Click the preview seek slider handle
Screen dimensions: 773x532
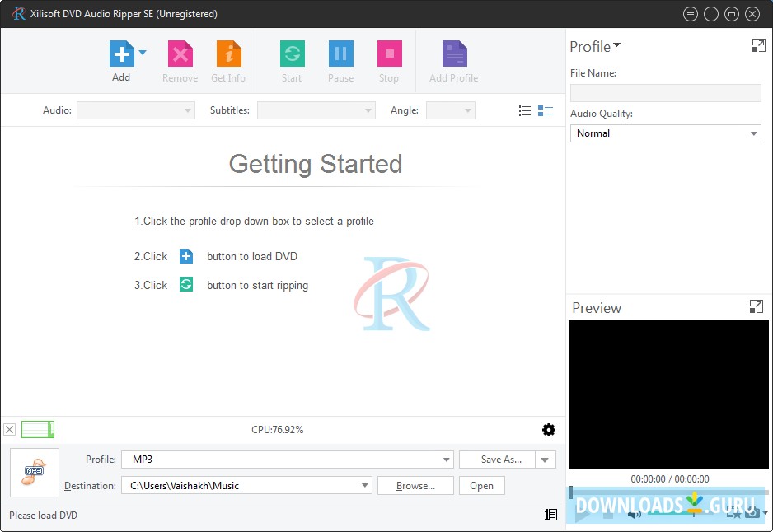pyautogui.click(x=571, y=492)
